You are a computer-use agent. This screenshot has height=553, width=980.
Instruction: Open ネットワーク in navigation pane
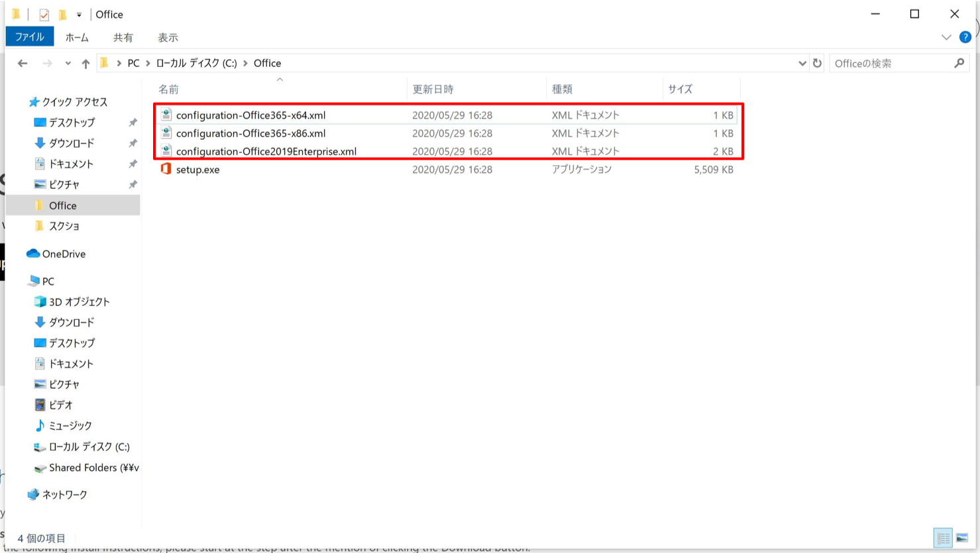[64, 495]
